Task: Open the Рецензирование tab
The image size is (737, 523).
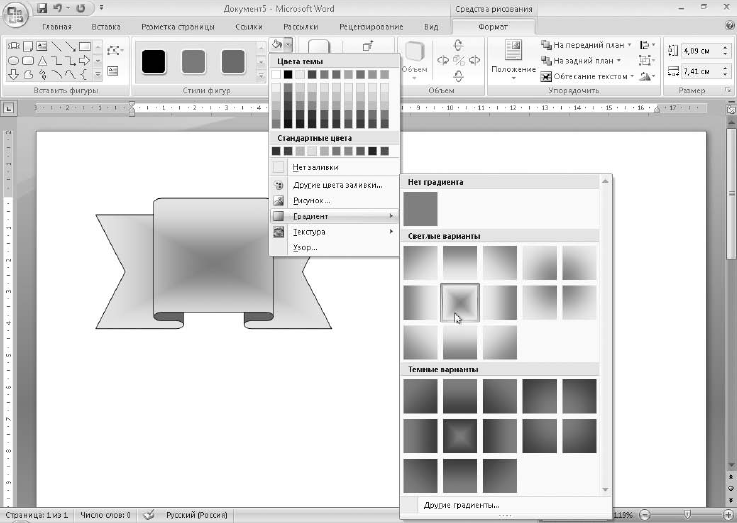Action: click(x=371, y=27)
